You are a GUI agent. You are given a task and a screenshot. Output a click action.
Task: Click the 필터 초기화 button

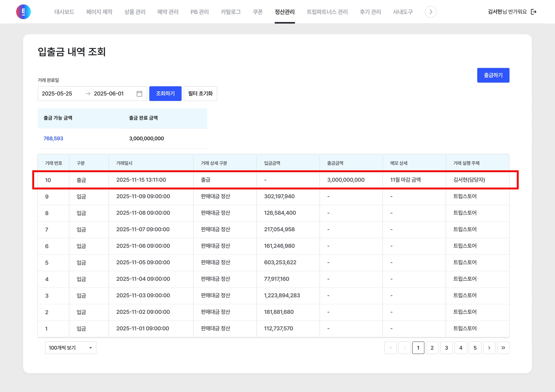pos(200,94)
